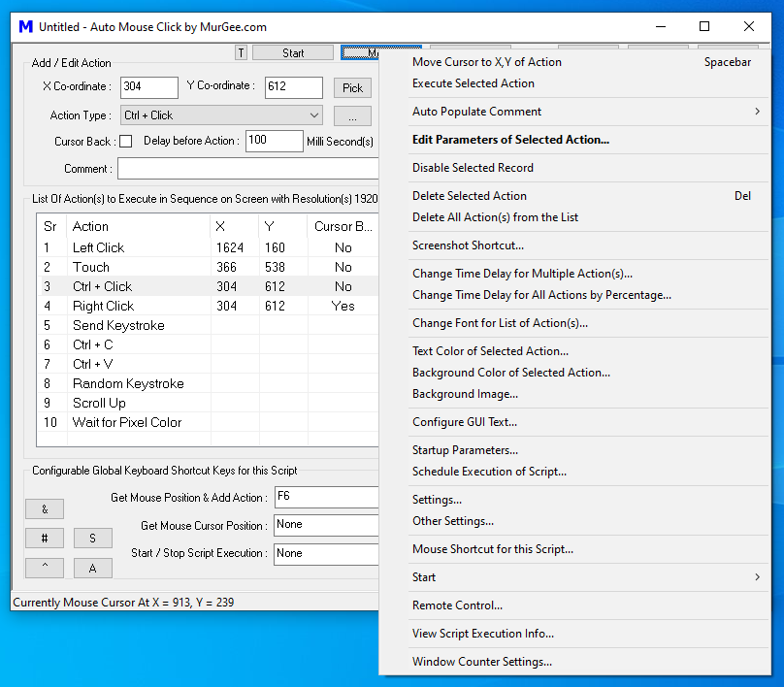Click the A button
The image size is (784, 687).
pos(93,568)
